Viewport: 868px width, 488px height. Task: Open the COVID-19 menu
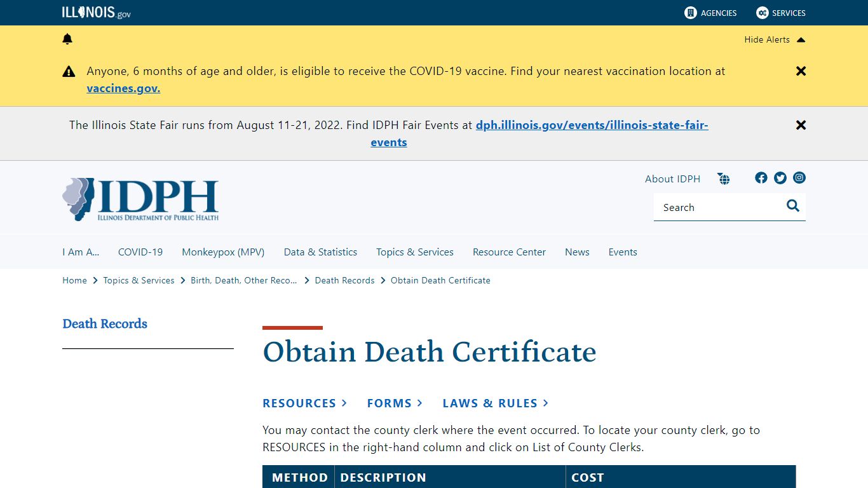click(140, 252)
